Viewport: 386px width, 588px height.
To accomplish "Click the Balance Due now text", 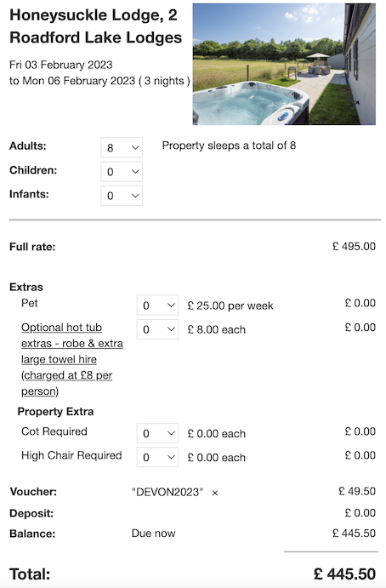I will tap(153, 534).
